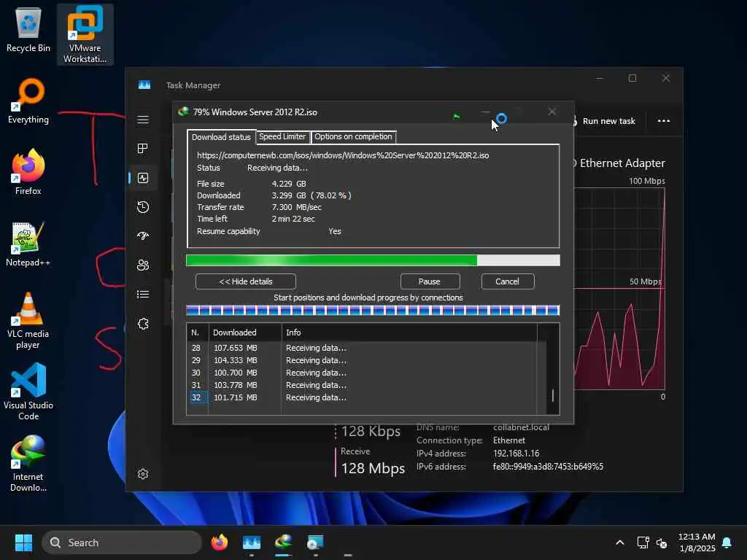Open Startup apps in Task Manager sidebar

click(x=143, y=236)
